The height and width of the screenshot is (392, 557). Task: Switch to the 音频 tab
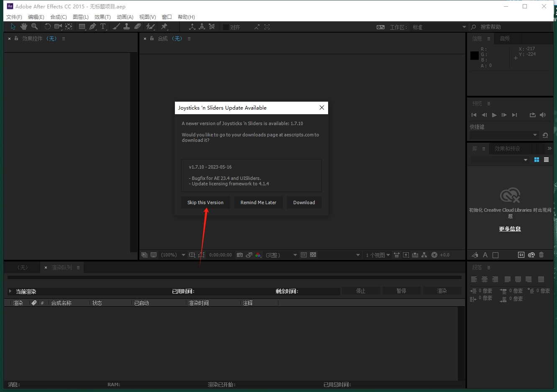tap(505, 38)
